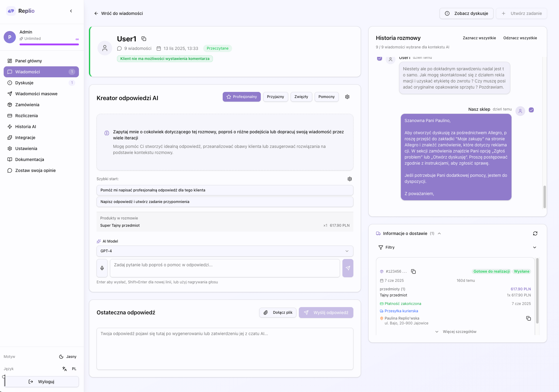Select the Przyjazny tone tab
This screenshot has height=392, width=559.
point(275,97)
